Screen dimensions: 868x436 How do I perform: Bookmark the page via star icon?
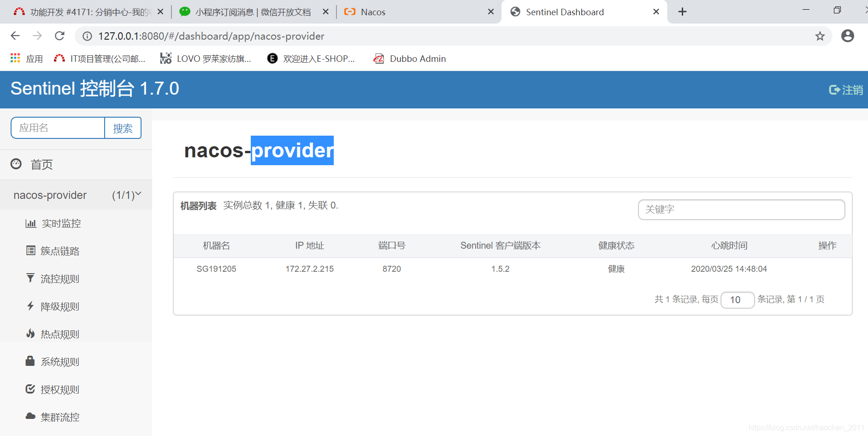(820, 36)
